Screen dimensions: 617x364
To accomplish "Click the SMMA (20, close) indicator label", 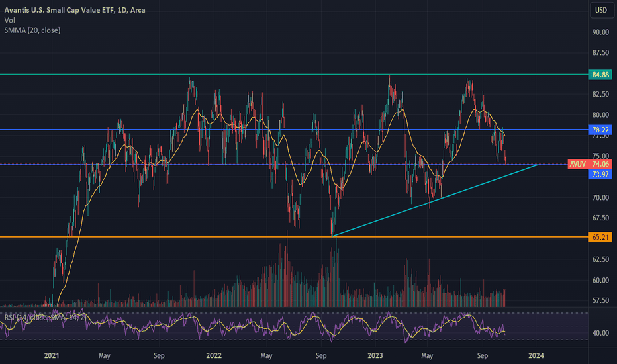I will tap(32, 30).
